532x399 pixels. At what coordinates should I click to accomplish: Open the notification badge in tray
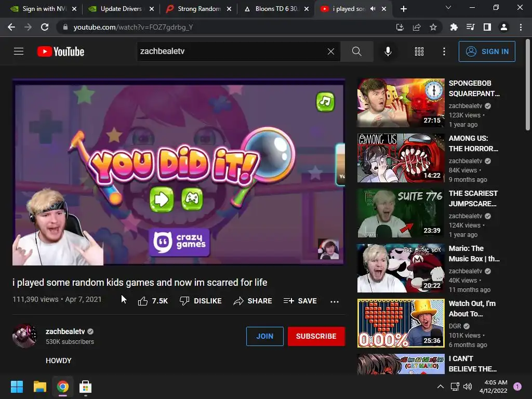pyautogui.click(x=517, y=387)
